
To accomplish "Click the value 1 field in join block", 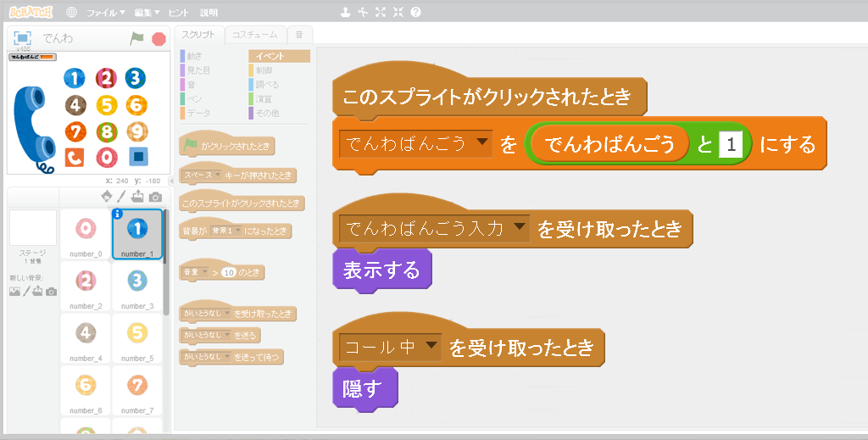I will [731, 144].
